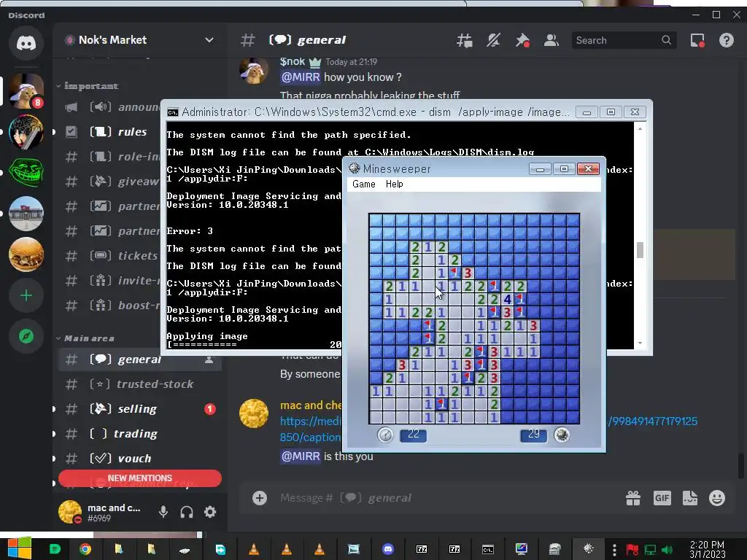This screenshot has height=560, width=747.
Task: Open Nok's Market server dropdown
Action: pos(209,40)
